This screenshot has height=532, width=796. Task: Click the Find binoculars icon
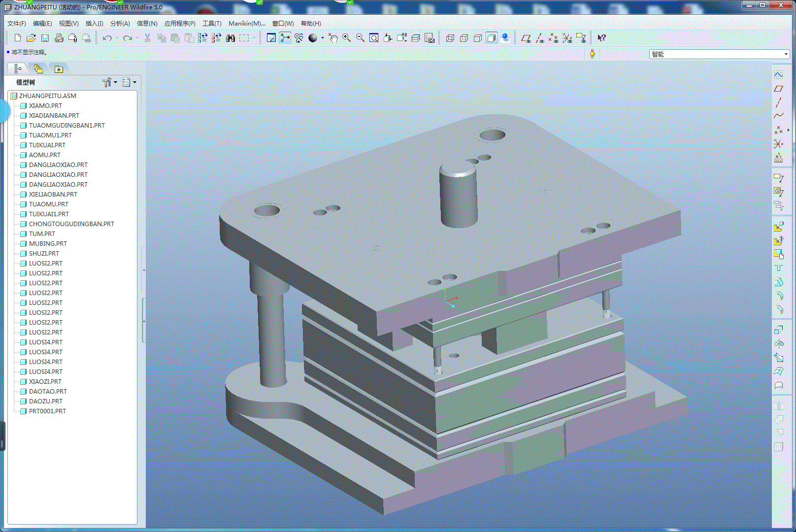coord(231,38)
